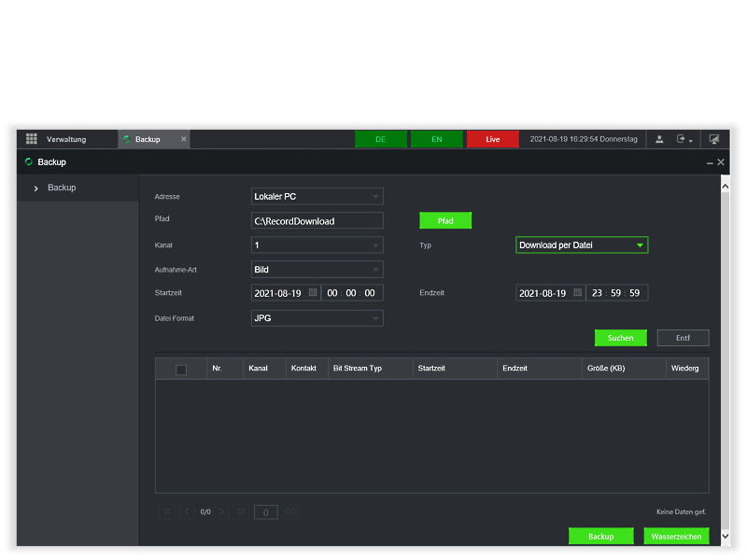Open the Startzeit calendar picker icon
This screenshot has height=560, width=747.
(313, 293)
